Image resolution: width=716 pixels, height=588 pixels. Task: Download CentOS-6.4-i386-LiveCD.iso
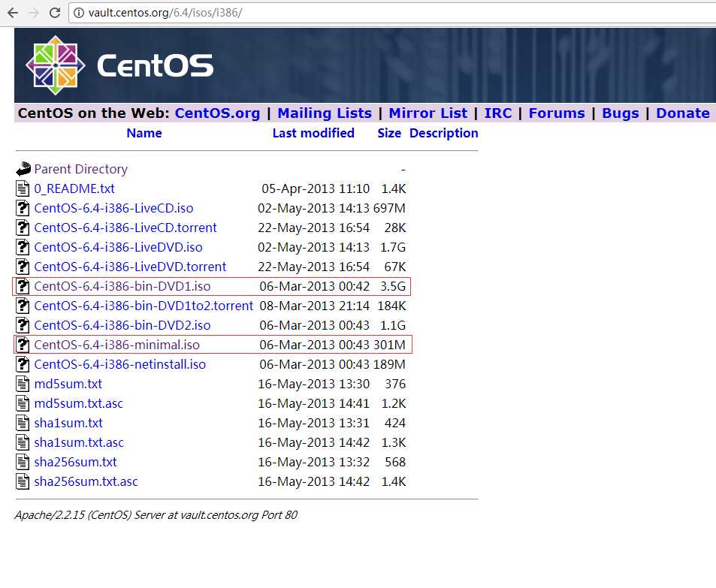[113, 208]
